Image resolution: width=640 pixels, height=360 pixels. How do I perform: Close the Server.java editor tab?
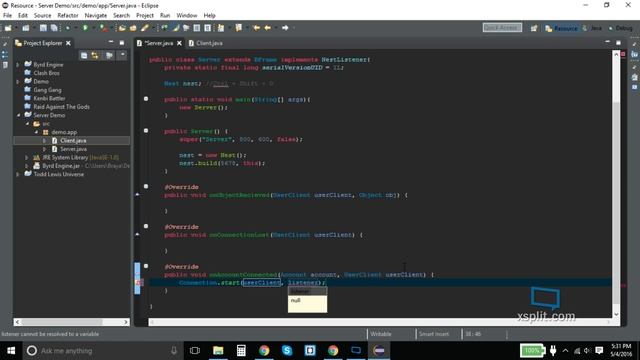[179, 43]
